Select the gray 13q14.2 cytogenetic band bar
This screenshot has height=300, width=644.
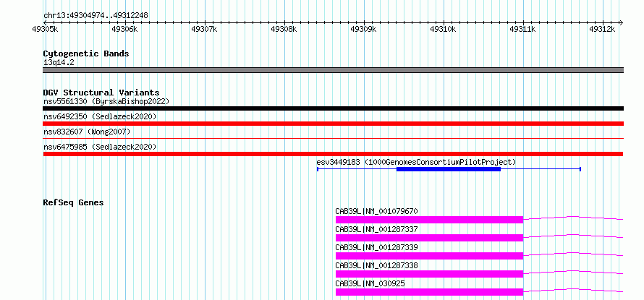coord(333,70)
